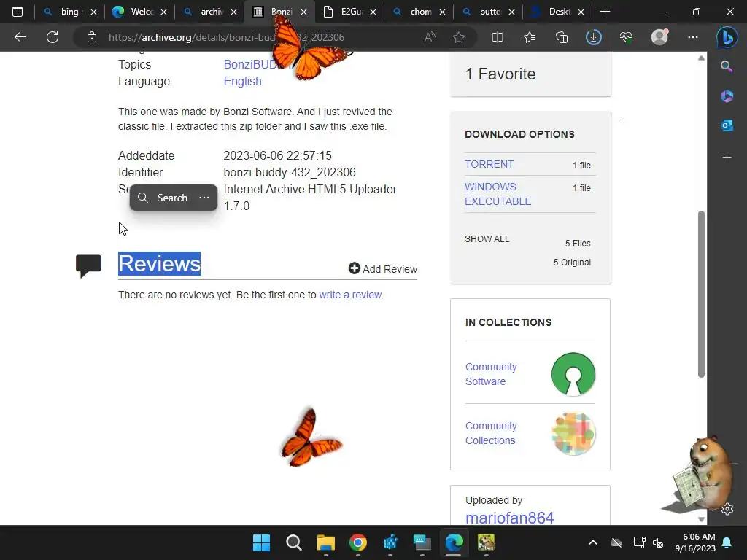This screenshot has height=560, width=747.
Task: Open hamster app from taskbar
Action: 486,542
